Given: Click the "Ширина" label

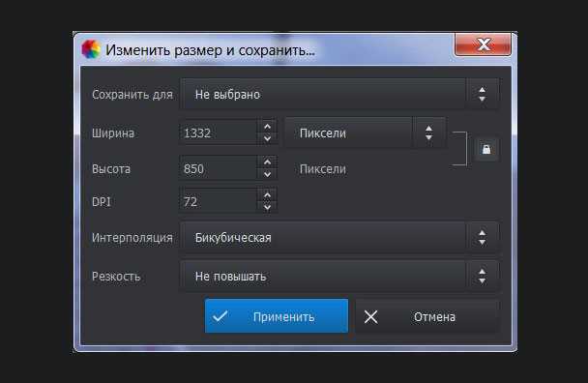Looking at the screenshot, I should (113, 133).
